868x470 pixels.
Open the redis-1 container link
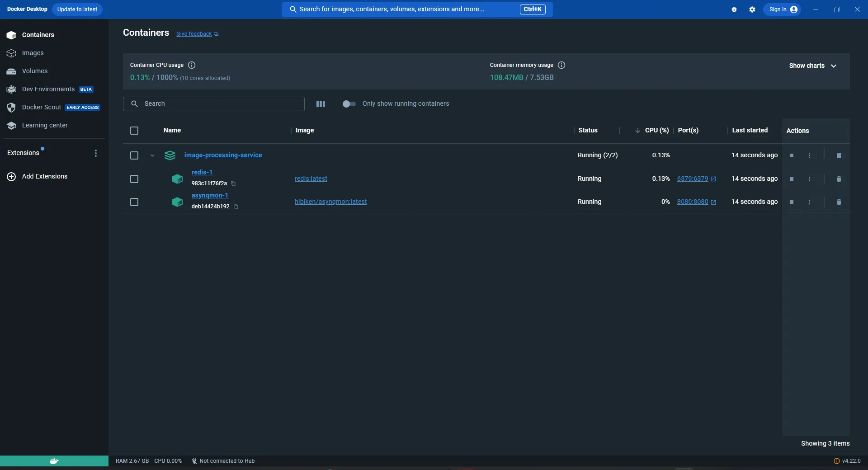(x=202, y=172)
